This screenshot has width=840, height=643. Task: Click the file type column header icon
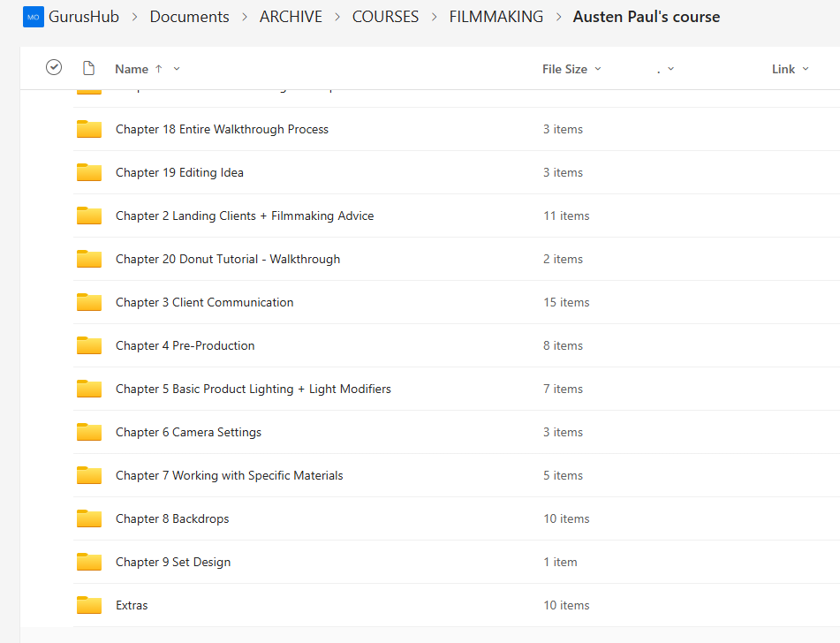pyautogui.click(x=88, y=68)
